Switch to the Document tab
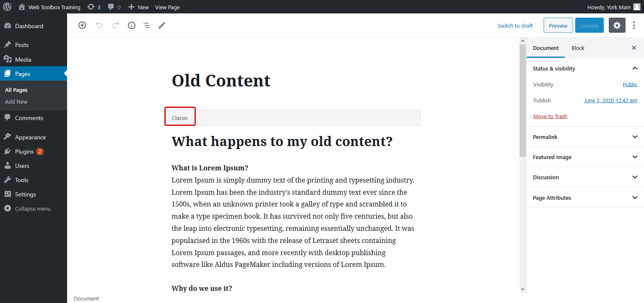Viewport: 644px width, 303px height. tap(545, 48)
